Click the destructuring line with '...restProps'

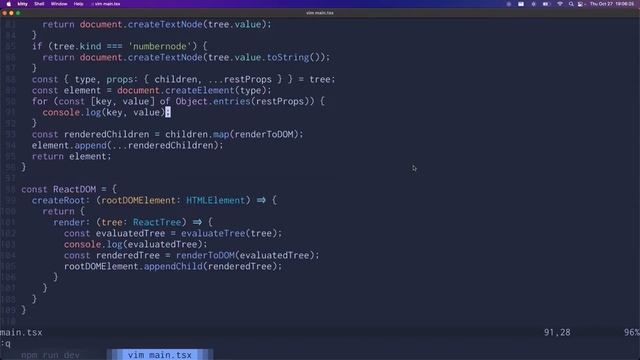pyautogui.click(x=183, y=79)
